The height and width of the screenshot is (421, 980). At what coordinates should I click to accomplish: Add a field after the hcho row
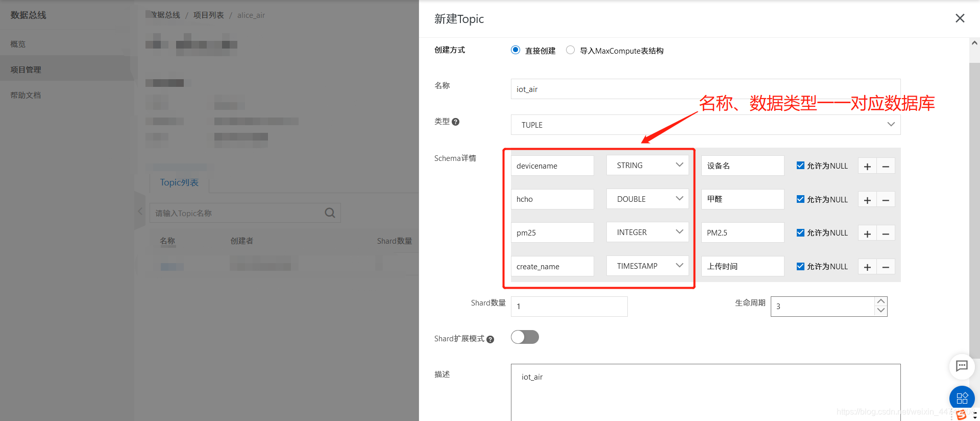click(867, 200)
